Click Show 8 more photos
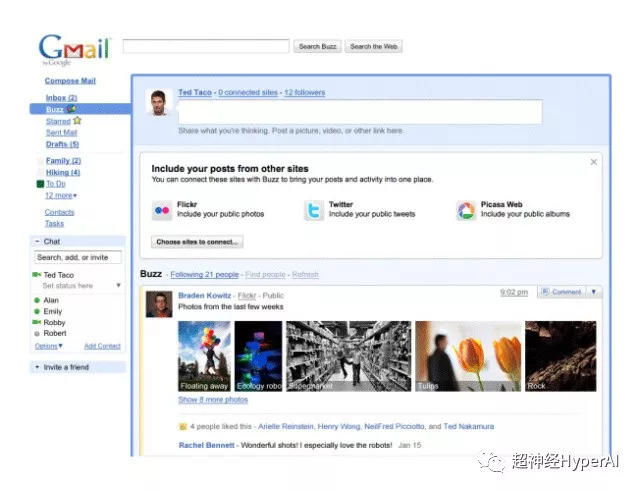The image size is (640, 491). (213, 400)
